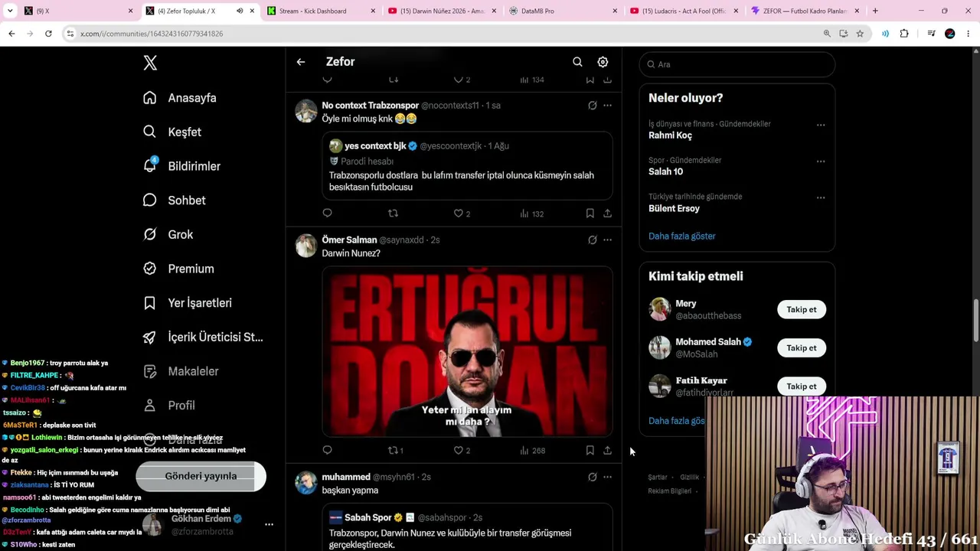The width and height of the screenshot is (980, 551).
Task: Bookmark Ömer Salman's Darwin Nunez post
Action: click(590, 451)
